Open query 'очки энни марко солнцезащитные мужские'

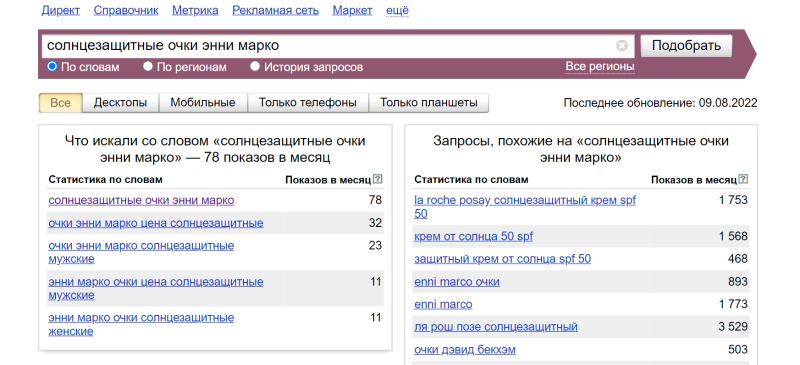click(141, 252)
